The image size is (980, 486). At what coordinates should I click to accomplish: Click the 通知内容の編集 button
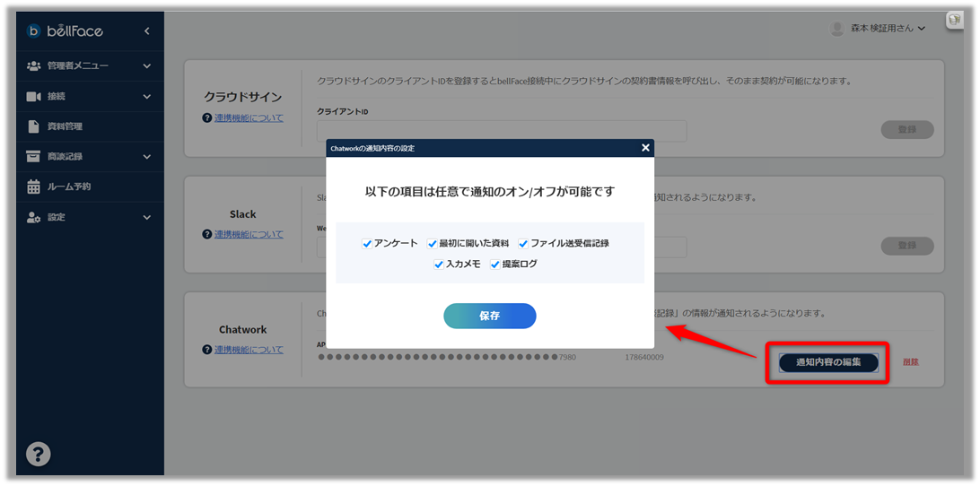click(828, 363)
